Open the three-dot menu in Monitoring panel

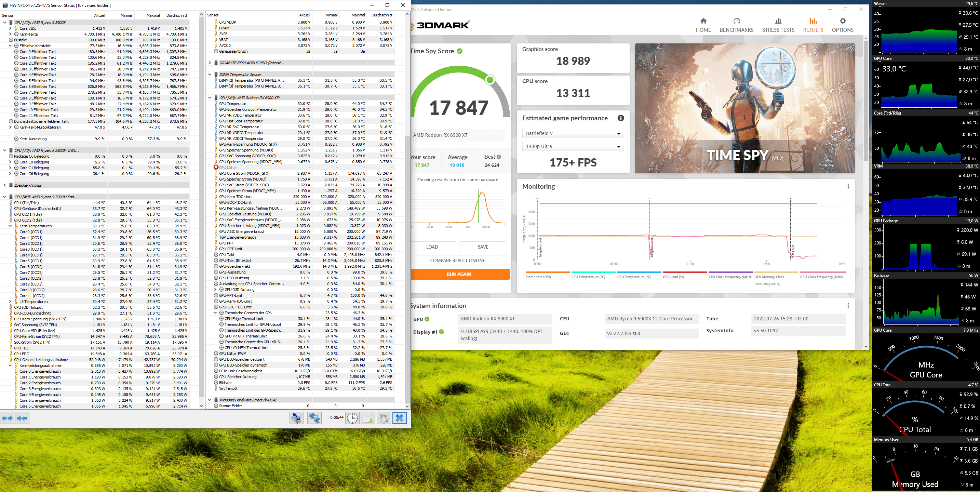click(x=848, y=186)
